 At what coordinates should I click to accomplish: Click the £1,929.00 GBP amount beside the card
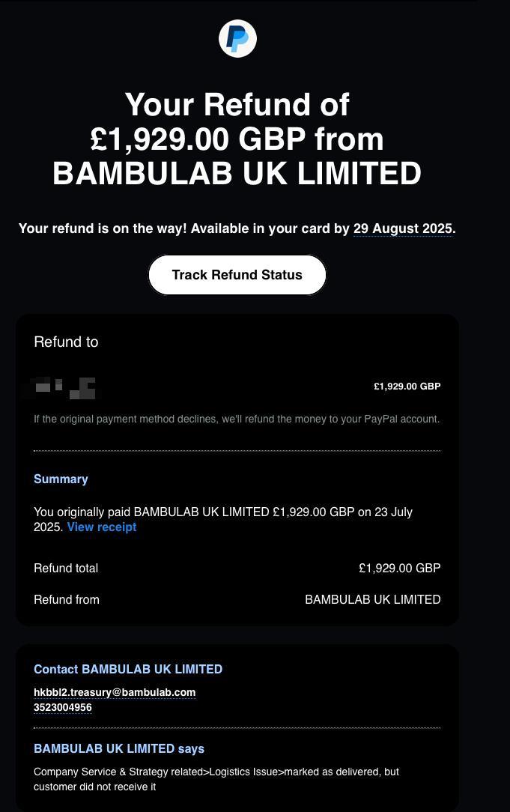pyautogui.click(x=407, y=387)
